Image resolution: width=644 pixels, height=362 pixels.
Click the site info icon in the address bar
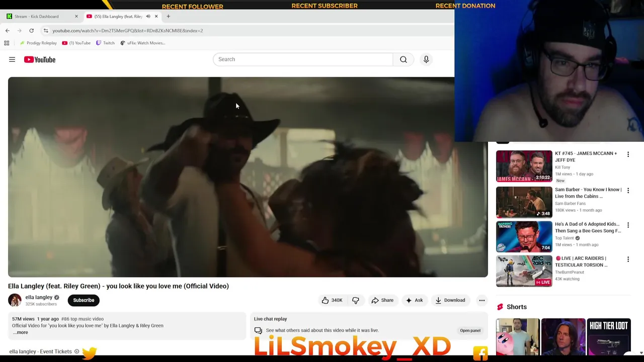(x=46, y=31)
